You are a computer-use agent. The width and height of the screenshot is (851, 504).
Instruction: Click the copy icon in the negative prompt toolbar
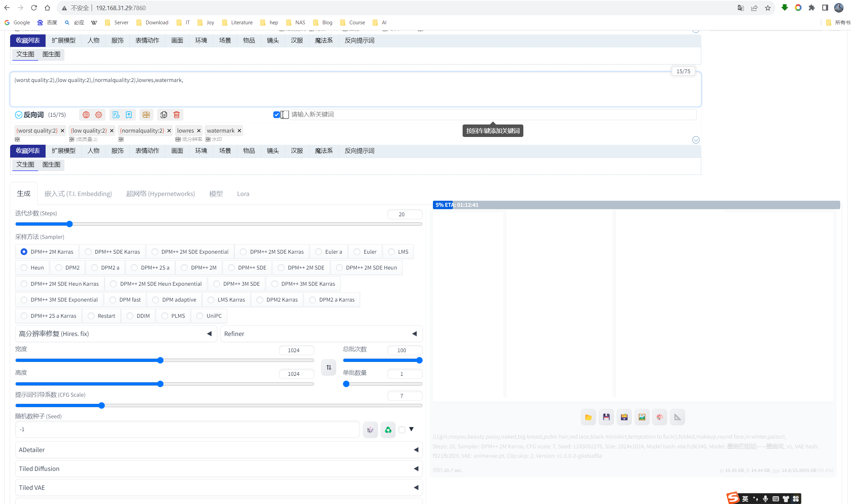point(164,115)
